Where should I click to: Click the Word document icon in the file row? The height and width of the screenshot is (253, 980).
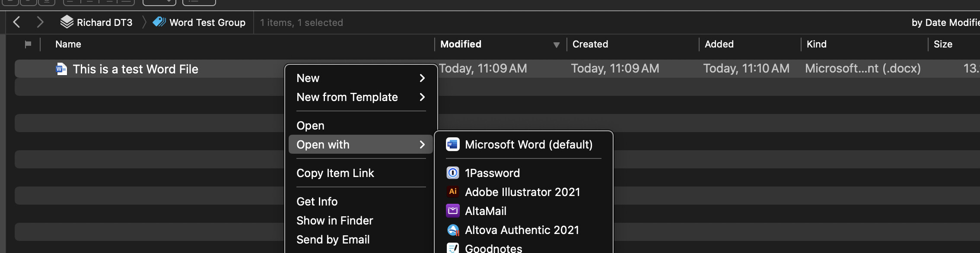pos(61,69)
